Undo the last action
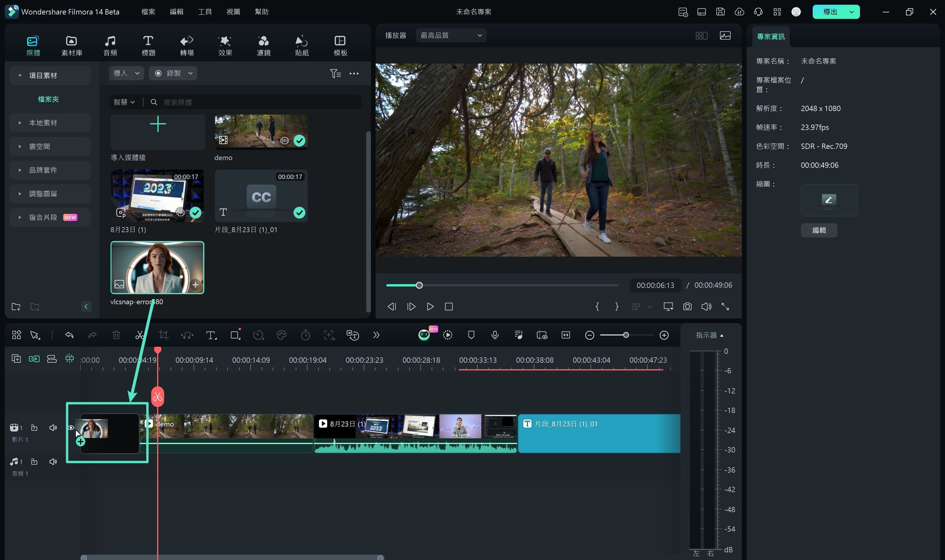 [69, 335]
